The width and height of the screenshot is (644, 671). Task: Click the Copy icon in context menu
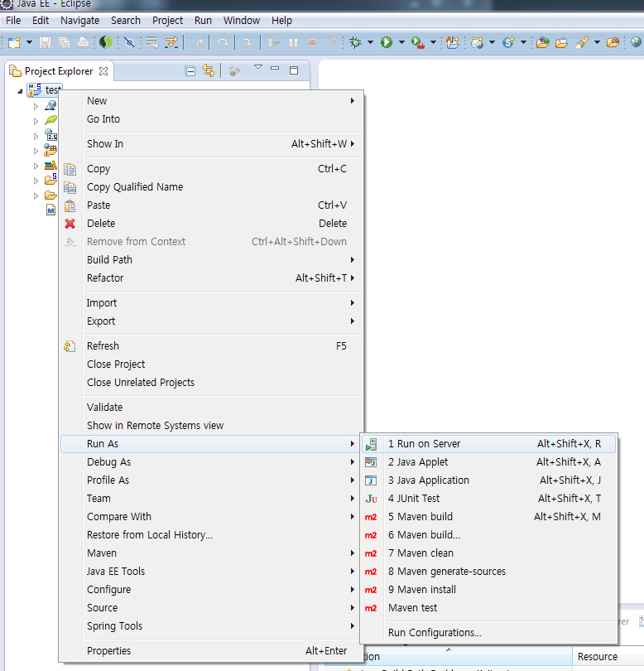point(70,170)
